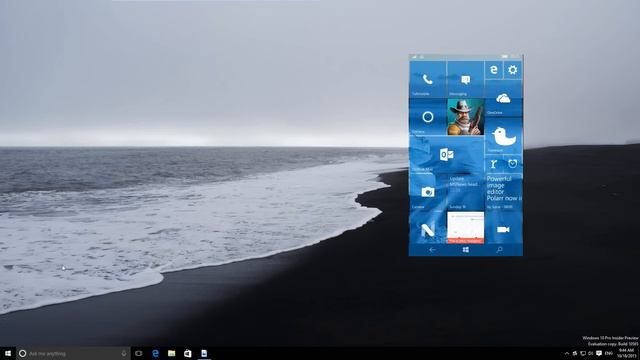
Task: Open File Explorer from the taskbar
Action: tap(171, 353)
